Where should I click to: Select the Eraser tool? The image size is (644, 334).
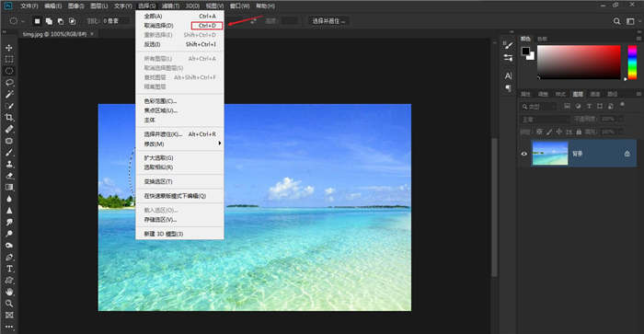pos(9,176)
